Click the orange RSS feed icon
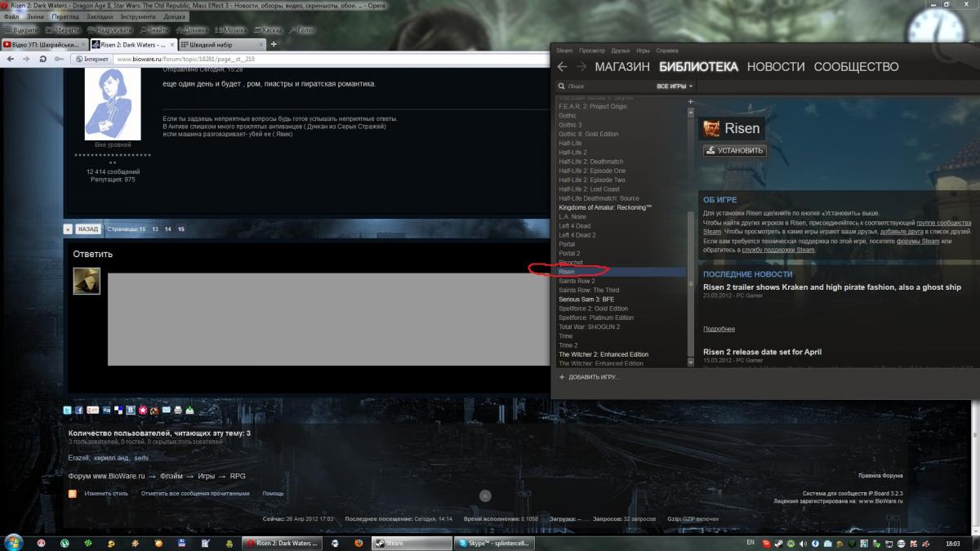This screenshot has height=551, width=980. point(73,494)
